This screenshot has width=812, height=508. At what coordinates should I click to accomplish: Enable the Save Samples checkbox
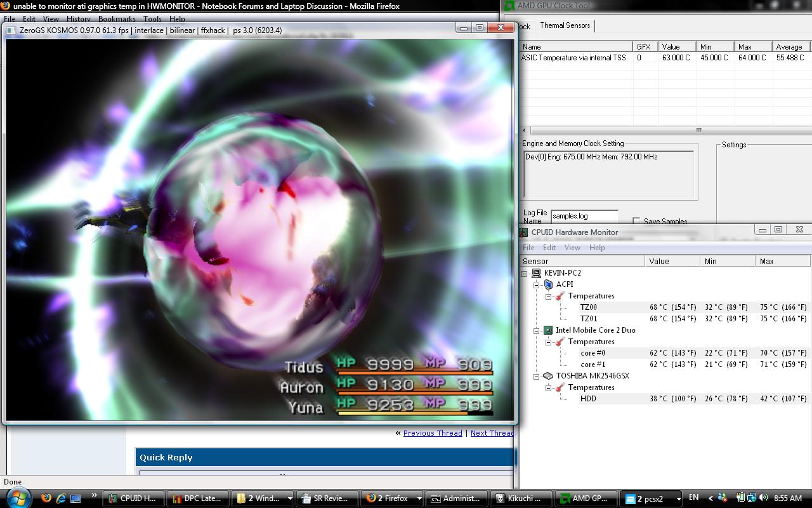[636, 221]
